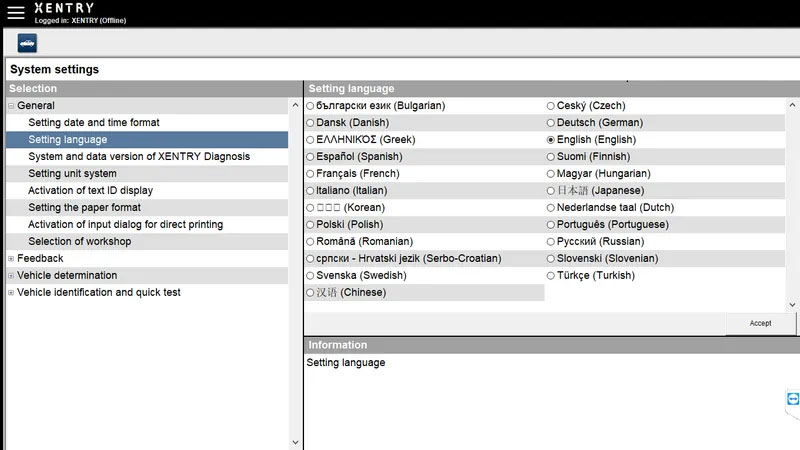Open the XENTRY hamburger menu
This screenshot has height=450, width=800.
coord(16,13)
